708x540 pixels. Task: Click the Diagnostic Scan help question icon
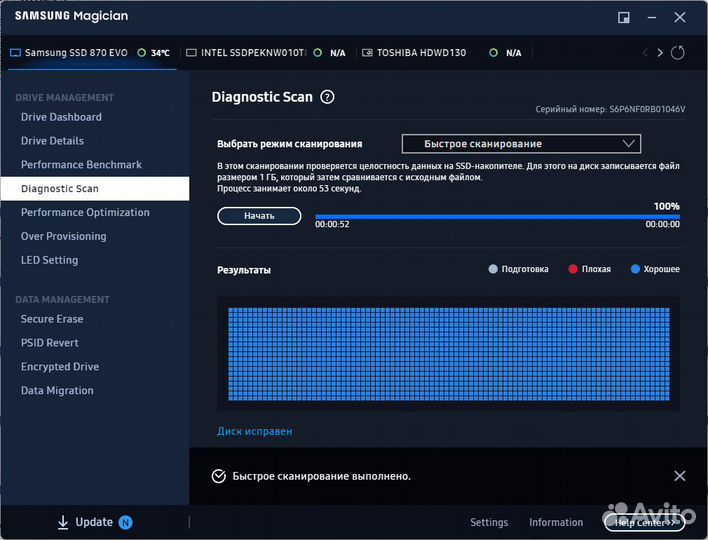[327, 97]
